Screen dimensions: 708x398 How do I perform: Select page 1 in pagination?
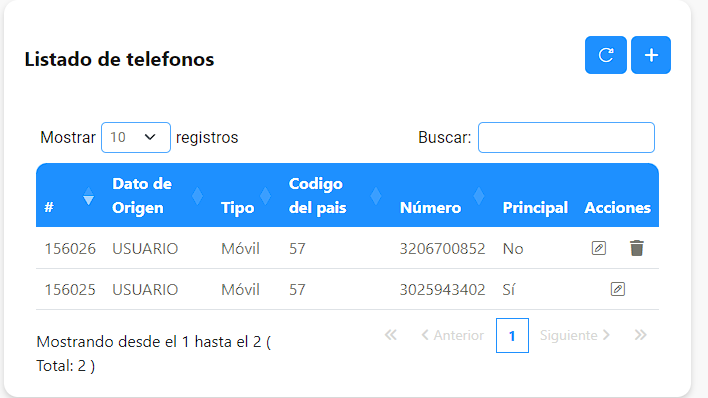pos(512,336)
